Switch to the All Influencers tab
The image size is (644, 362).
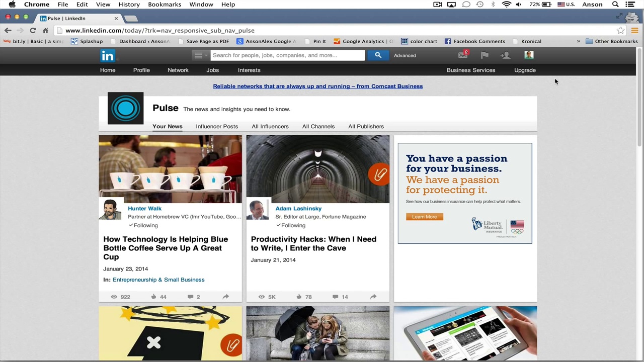pyautogui.click(x=270, y=126)
